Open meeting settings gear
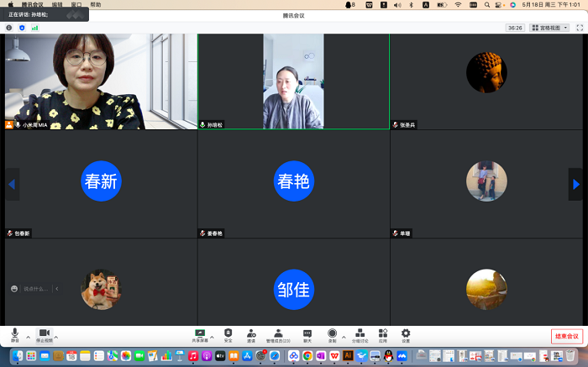The width and height of the screenshot is (588, 367). coord(406,333)
